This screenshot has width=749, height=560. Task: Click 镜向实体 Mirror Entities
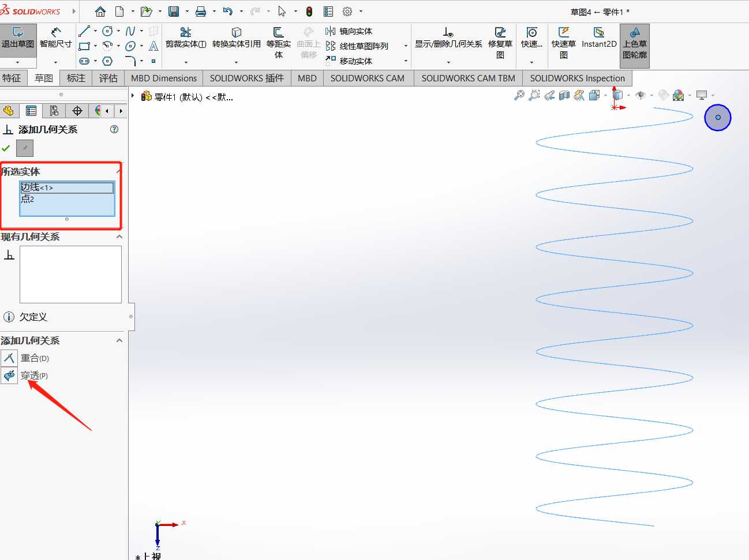[349, 31]
